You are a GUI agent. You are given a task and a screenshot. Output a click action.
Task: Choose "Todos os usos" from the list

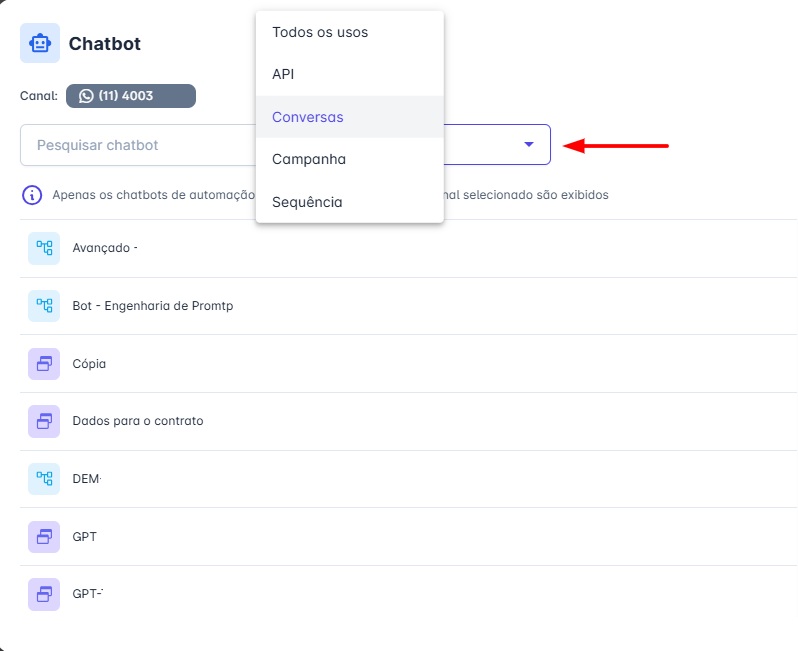tap(320, 32)
